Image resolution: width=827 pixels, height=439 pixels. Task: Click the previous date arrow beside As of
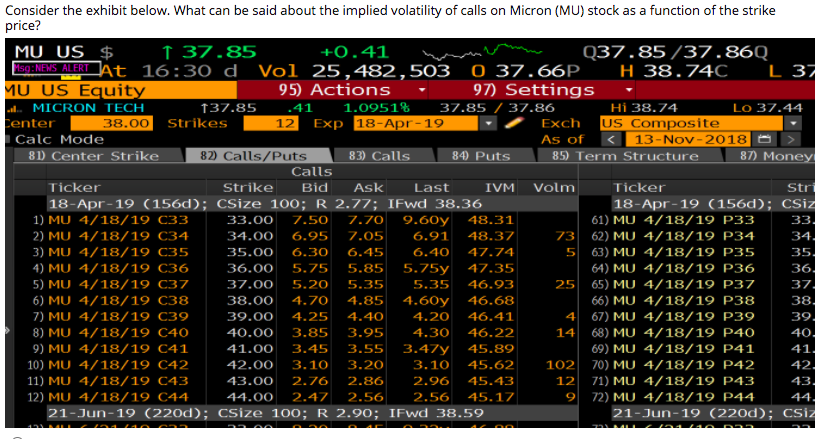point(611,139)
